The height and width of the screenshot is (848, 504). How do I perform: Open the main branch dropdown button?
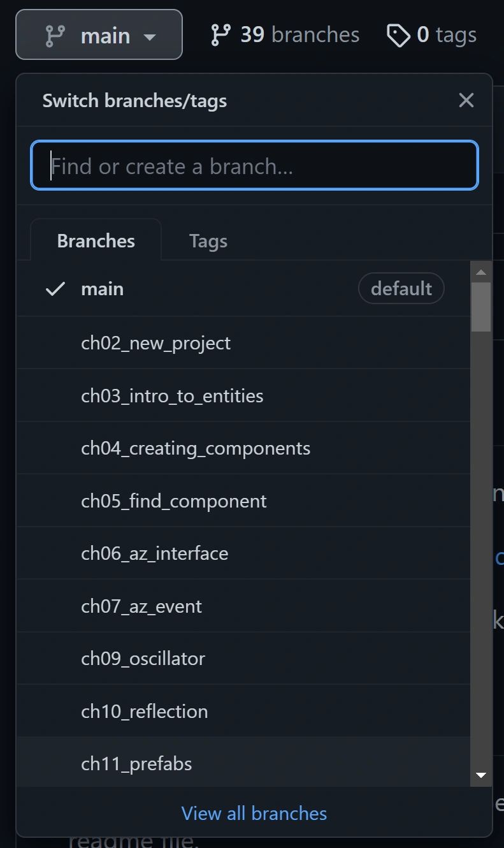point(99,34)
